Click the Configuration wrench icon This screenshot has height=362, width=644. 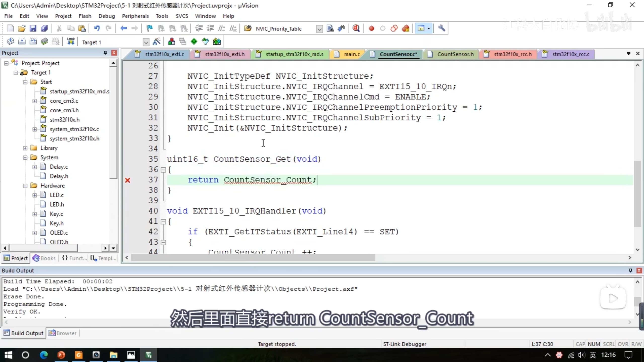point(441,28)
